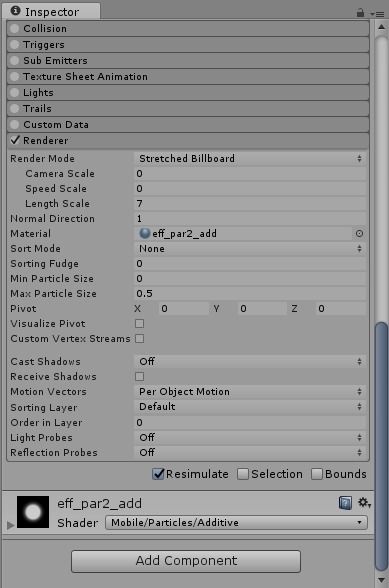Click the Normal Direction value field
Viewport: 389px width, 588px height.
tap(250, 219)
